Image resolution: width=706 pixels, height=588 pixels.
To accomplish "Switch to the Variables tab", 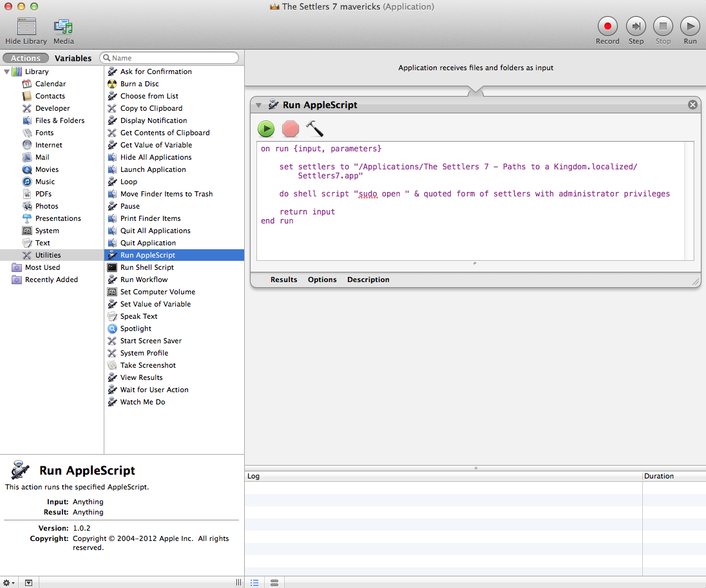I will coord(73,58).
